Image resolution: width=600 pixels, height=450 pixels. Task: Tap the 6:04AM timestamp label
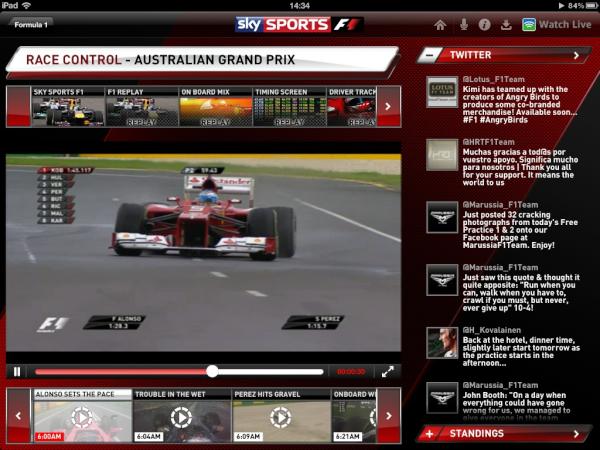(148, 436)
